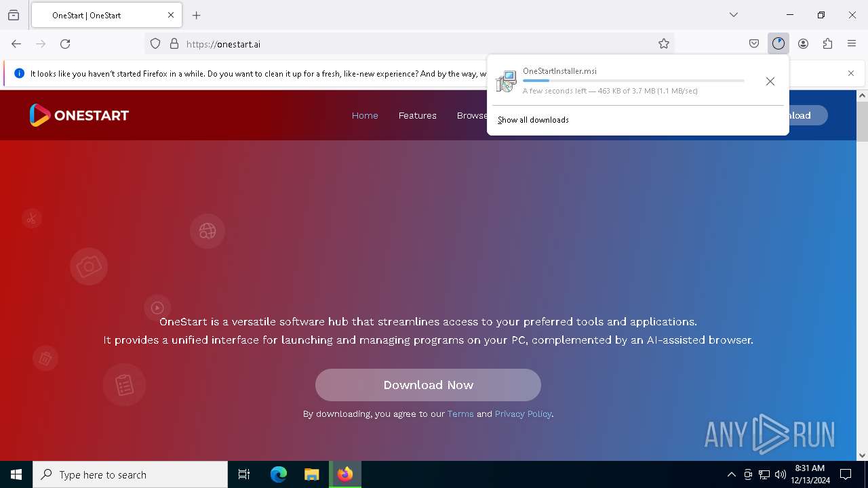The image size is (868, 488).
Task: Open the extensions puzzle icon
Action: pyautogui.click(x=827, y=44)
